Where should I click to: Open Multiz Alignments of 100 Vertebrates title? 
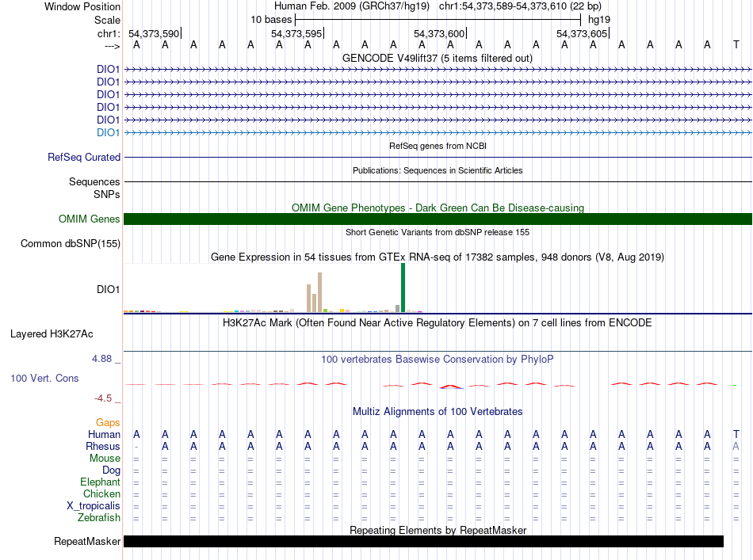438,412
